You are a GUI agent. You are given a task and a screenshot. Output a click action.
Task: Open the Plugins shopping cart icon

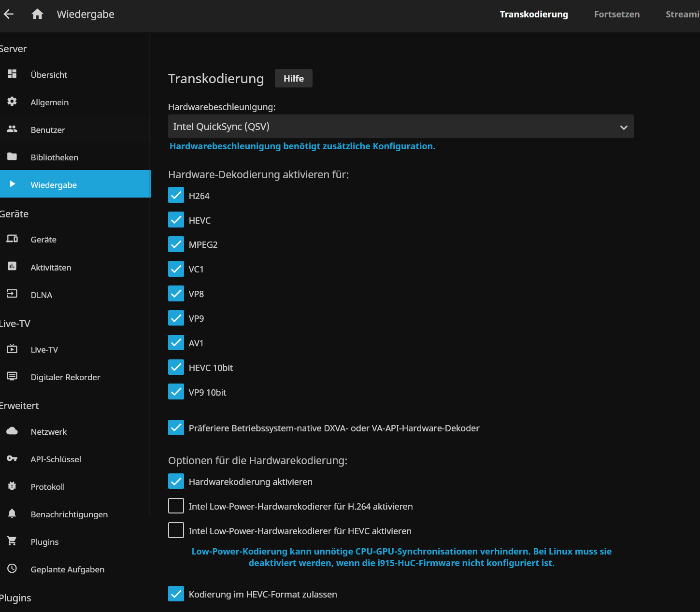click(x=12, y=541)
